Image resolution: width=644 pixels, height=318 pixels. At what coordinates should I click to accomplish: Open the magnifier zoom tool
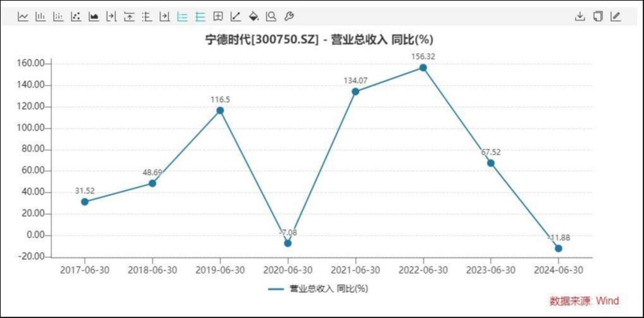point(271,17)
